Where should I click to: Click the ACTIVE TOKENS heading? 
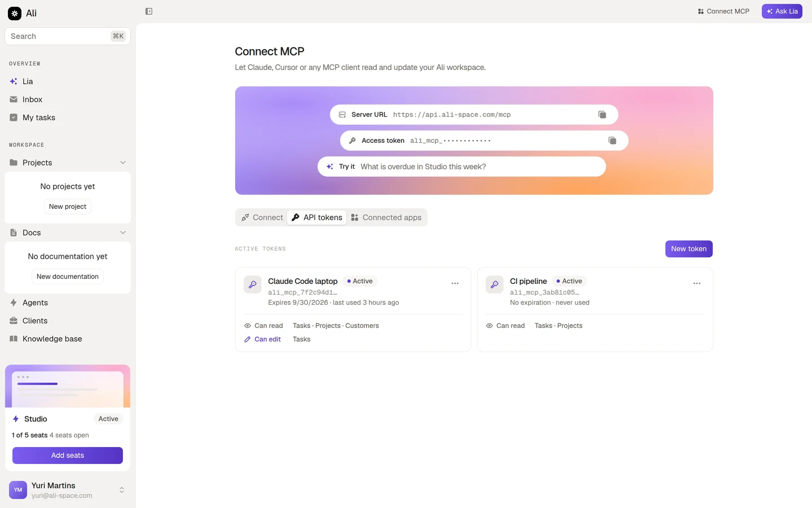point(261,249)
